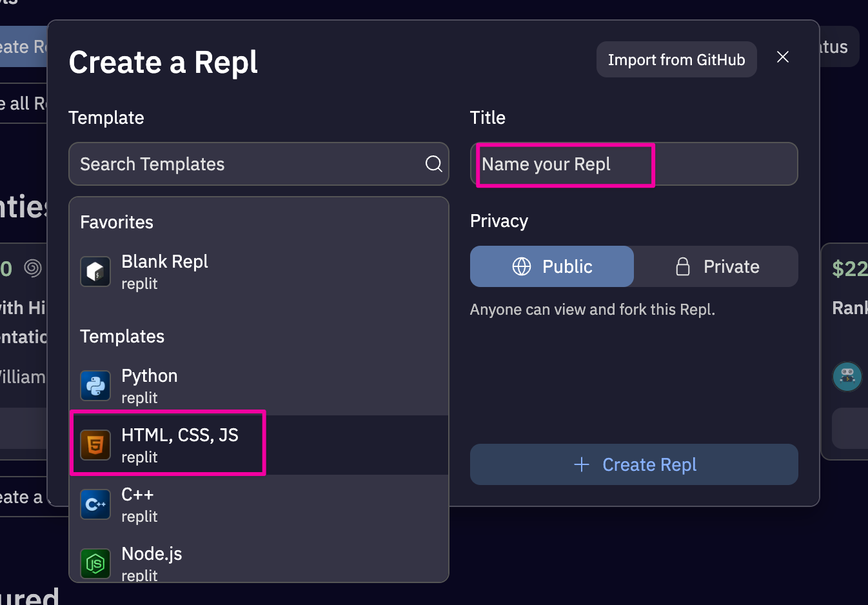Focus the Search Templates field

[x=259, y=164]
